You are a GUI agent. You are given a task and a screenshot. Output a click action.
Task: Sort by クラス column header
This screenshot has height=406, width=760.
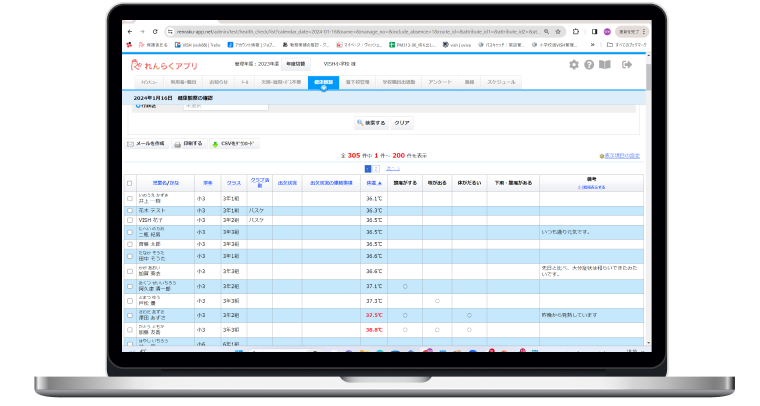pyautogui.click(x=234, y=183)
